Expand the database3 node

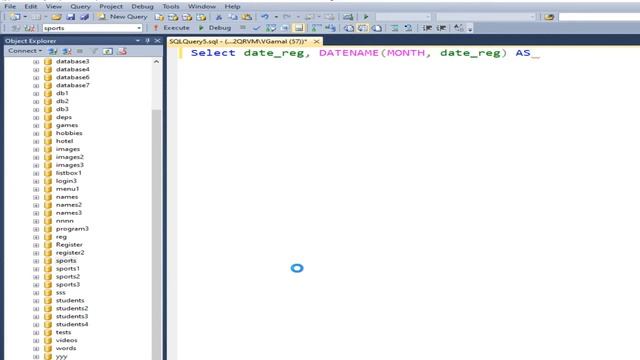[36, 62]
